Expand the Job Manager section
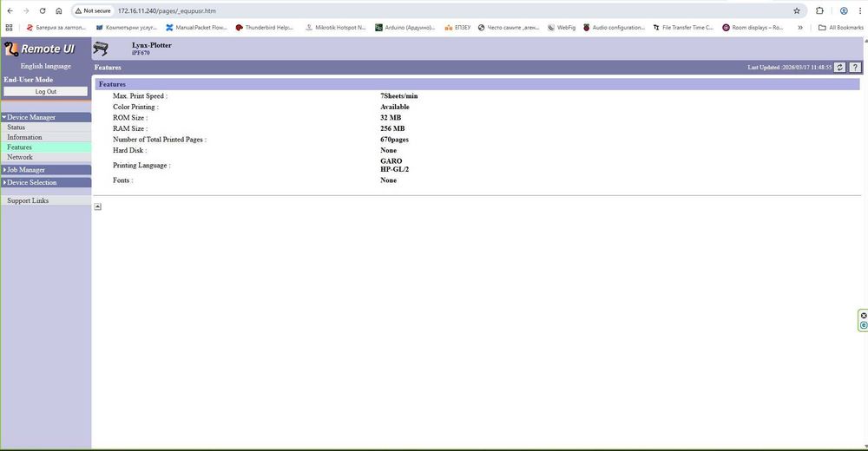The width and height of the screenshot is (868, 451). (x=46, y=170)
